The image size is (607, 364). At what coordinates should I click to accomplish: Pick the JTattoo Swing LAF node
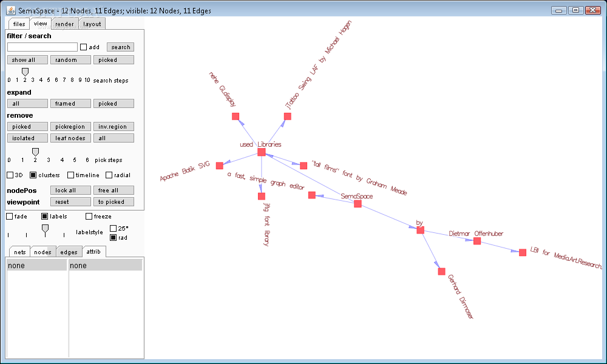(x=288, y=116)
